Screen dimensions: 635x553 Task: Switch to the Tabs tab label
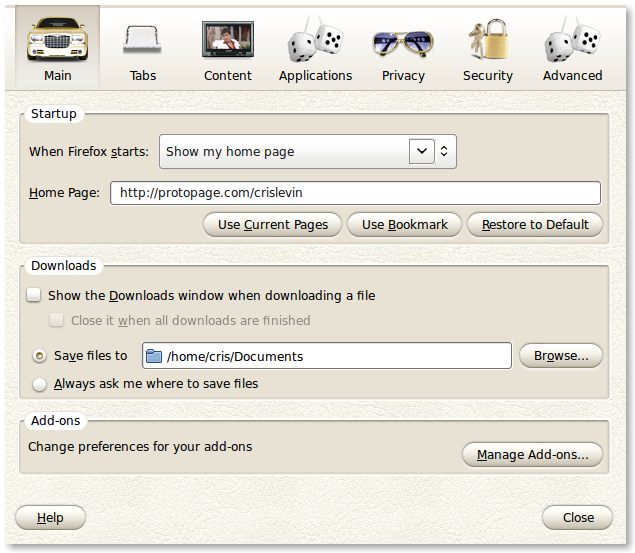pyautogui.click(x=143, y=76)
